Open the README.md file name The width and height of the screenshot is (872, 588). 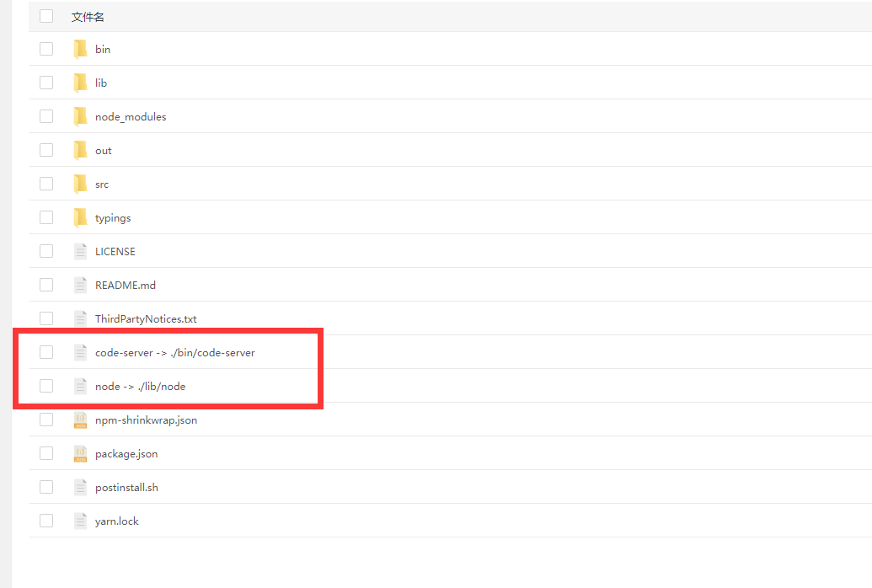point(126,286)
